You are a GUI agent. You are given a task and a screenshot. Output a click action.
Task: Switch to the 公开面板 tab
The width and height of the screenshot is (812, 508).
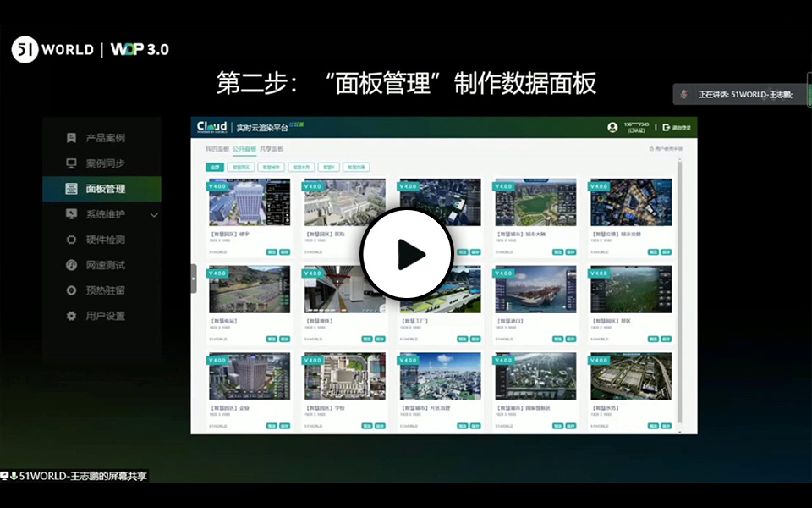244,149
